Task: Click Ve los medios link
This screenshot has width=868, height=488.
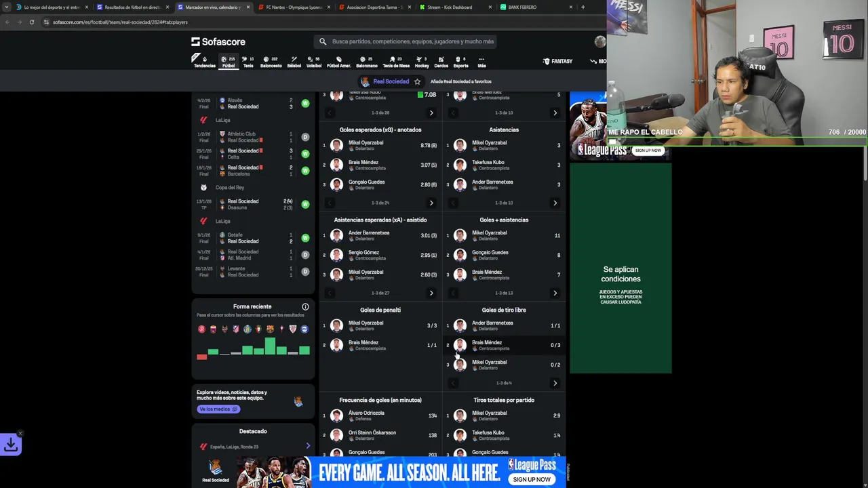Action: (x=218, y=409)
